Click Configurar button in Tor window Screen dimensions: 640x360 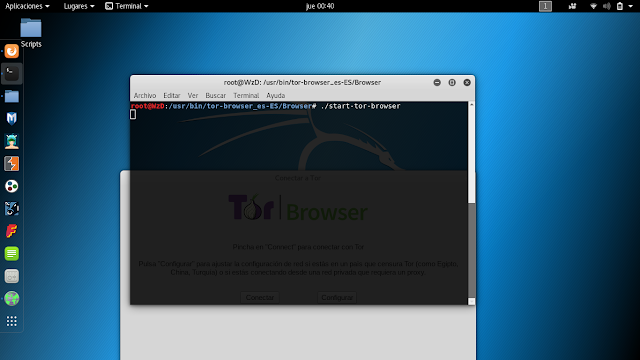click(x=337, y=298)
